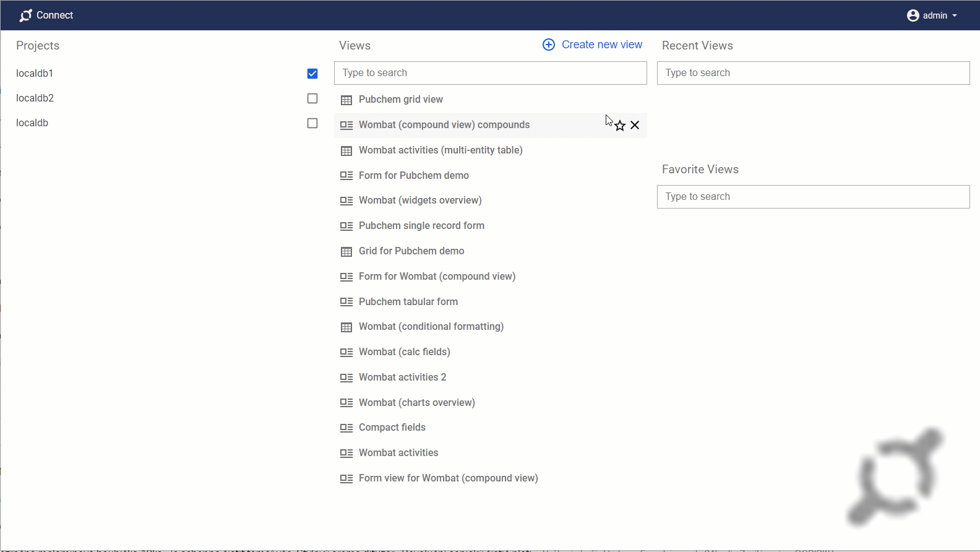Open Wombat activities (multi-entity table) view
Screen dimensions: 980x552
[441, 150]
